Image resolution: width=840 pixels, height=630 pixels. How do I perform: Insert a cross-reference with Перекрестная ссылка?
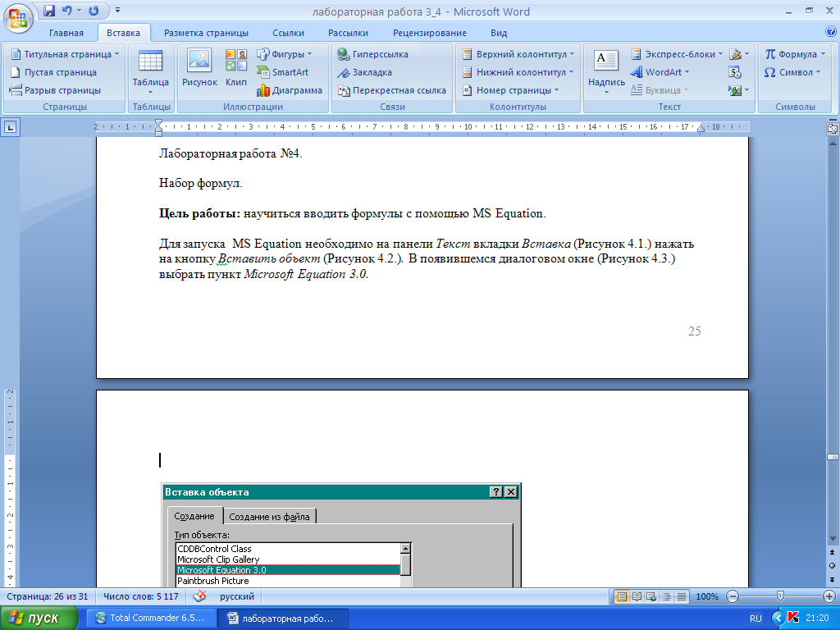tap(392, 90)
